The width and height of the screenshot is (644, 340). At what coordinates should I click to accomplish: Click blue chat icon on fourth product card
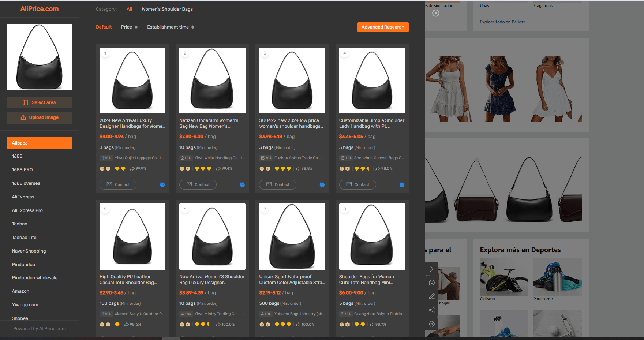402,185
